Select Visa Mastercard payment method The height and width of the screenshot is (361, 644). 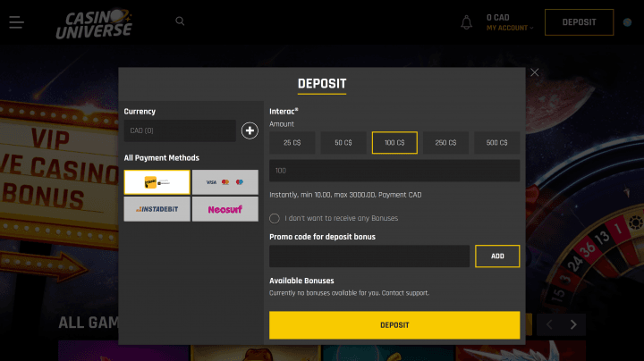pos(225,182)
